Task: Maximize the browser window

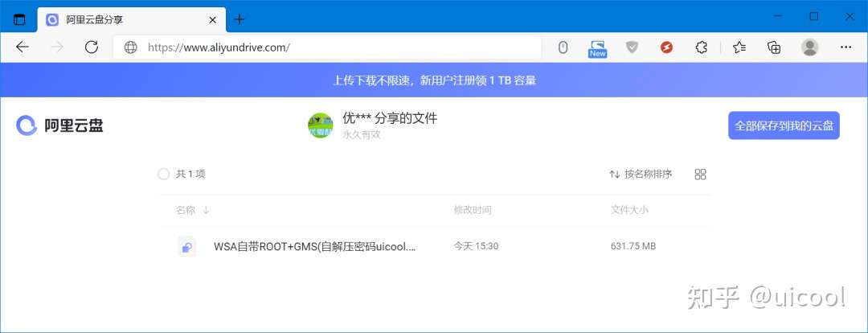Action: click(x=813, y=17)
